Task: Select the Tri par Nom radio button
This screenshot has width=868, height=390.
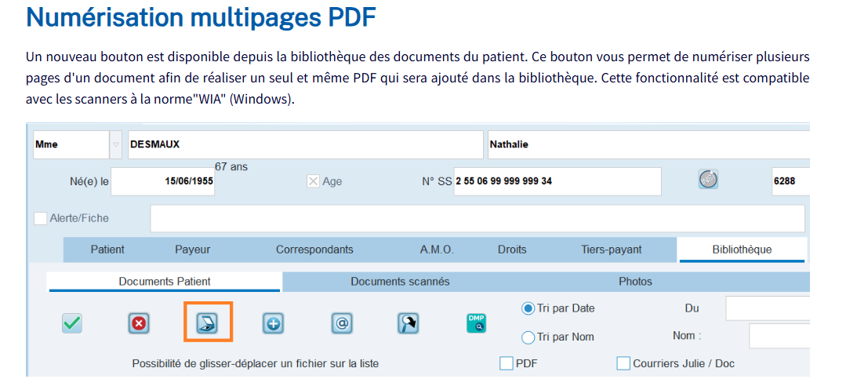Action: tap(528, 337)
